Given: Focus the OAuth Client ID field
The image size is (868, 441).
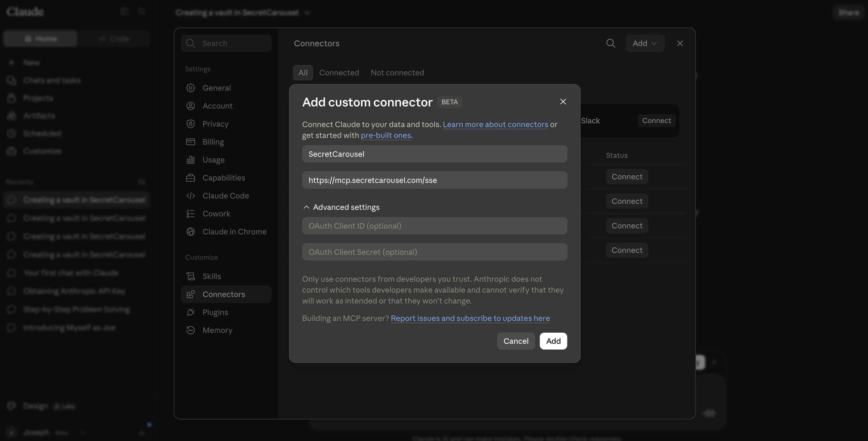Looking at the screenshot, I should click(x=434, y=226).
